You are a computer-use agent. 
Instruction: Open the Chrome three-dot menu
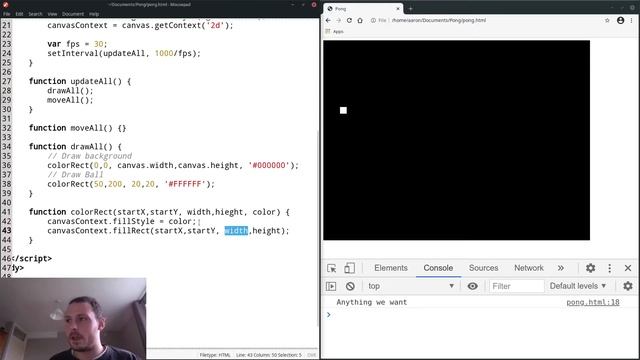click(631, 20)
